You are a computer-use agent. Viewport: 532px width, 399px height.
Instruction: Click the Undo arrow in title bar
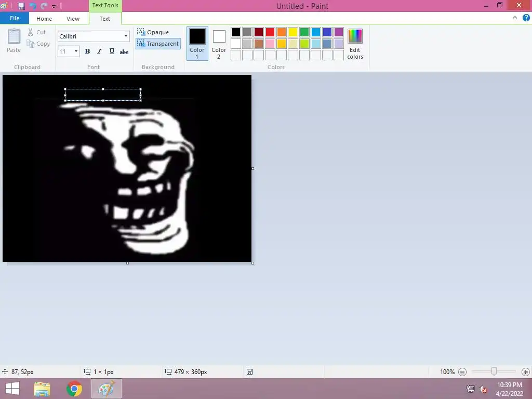click(33, 6)
